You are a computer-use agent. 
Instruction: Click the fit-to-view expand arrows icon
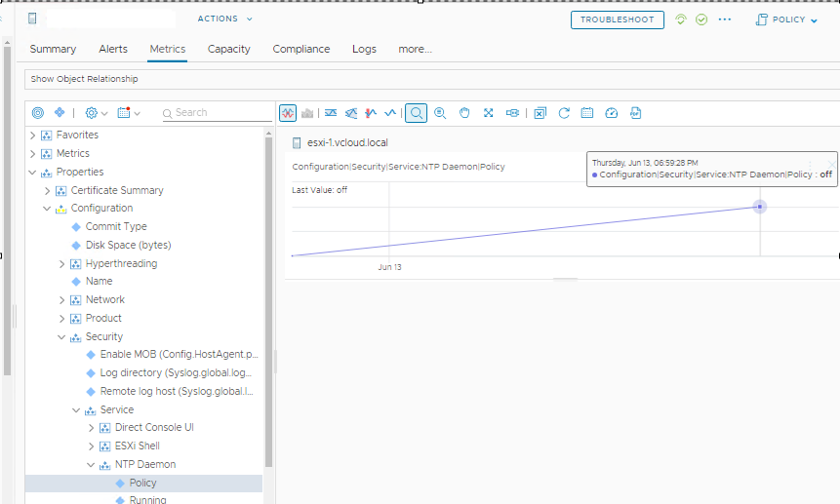[x=489, y=113]
